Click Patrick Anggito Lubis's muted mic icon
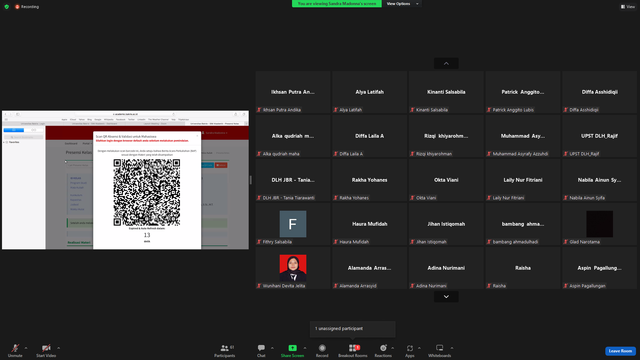Image resolution: width=640 pixels, height=360 pixels. click(x=489, y=110)
